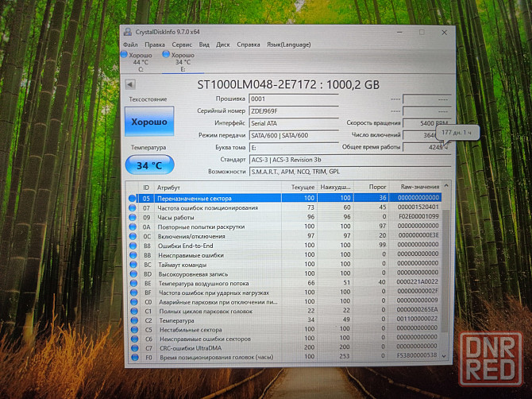Click status dot of row BE
The image size is (532, 399).
(133, 283)
